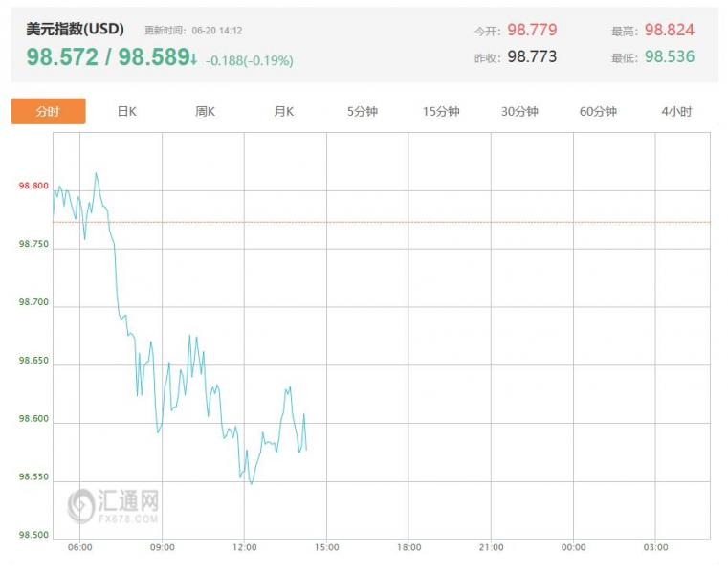Screen dimensions: 728x574
Task: Click the green down arrow beside 98.589
Action: tap(194, 59)
